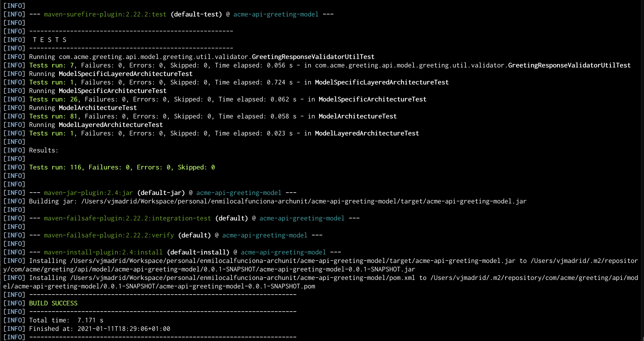Click acme-api-greeting-model after the surefire plugin
The height and width of the screenshot is (341, 644).
(276, 14)
